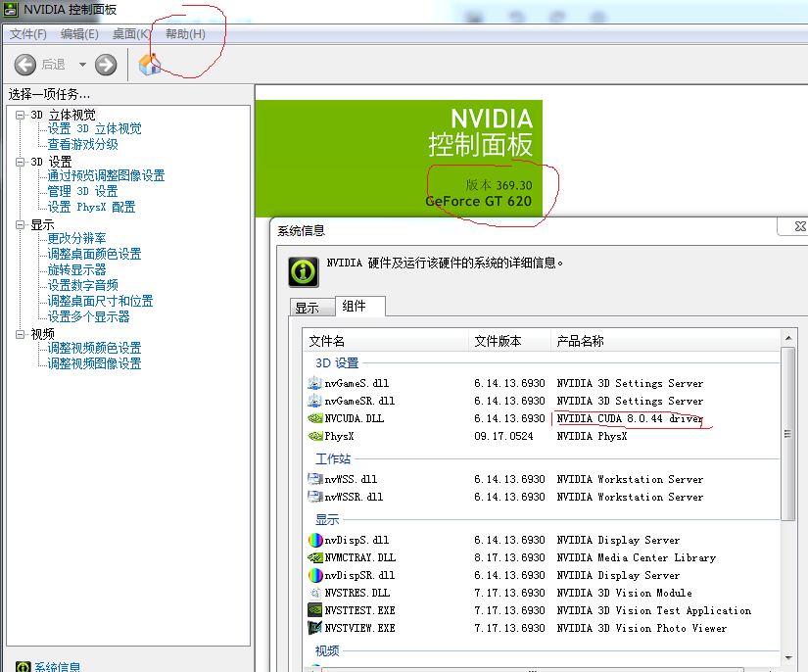Click the NVMCTRAY.DLL colored icon
Screen dimensions: 808x672
(x=315, y=557)
